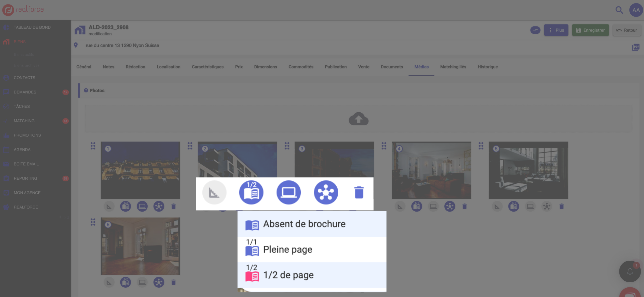Choose Pleine page brochure option
The width and height of the screenshot is (644, 297).
[312, 249]
